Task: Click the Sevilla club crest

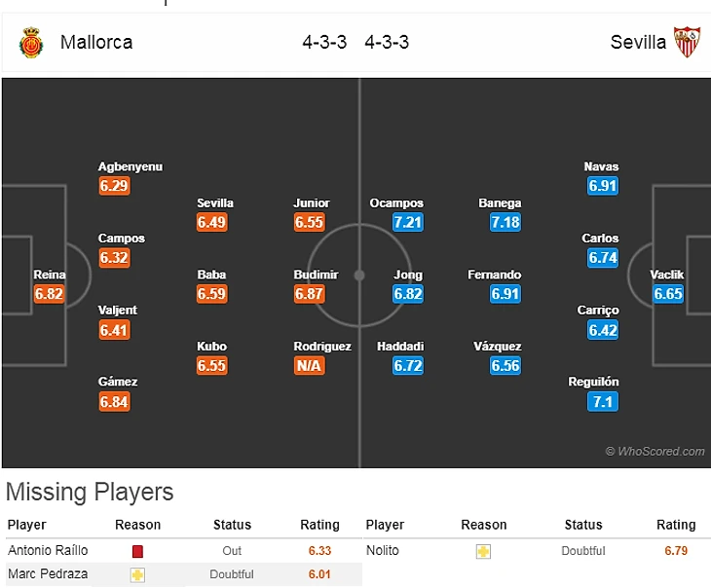Action: point(688,43)
